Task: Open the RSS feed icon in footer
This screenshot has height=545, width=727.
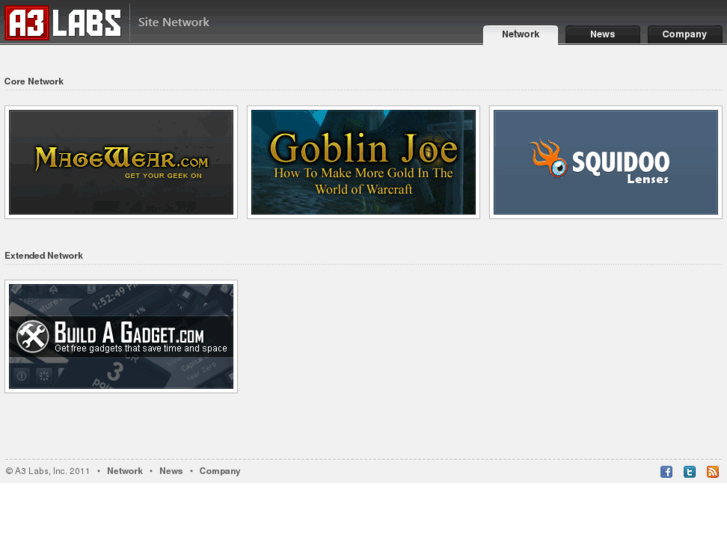Action: [713, 472]
